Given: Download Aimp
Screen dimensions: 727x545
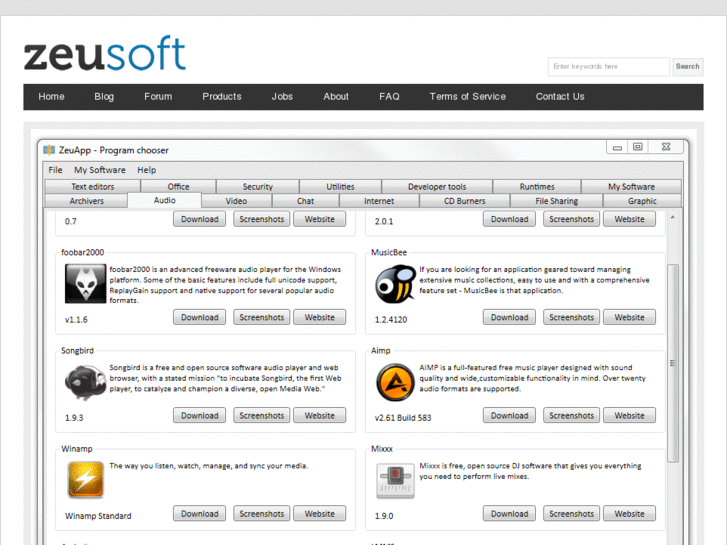Looking at the screenshot, I should coord(510,416).
